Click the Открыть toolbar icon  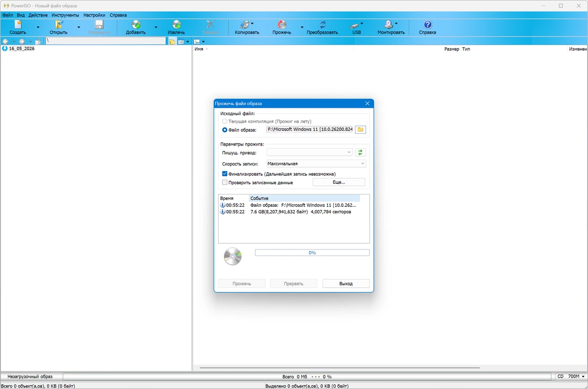click(58, 27)
